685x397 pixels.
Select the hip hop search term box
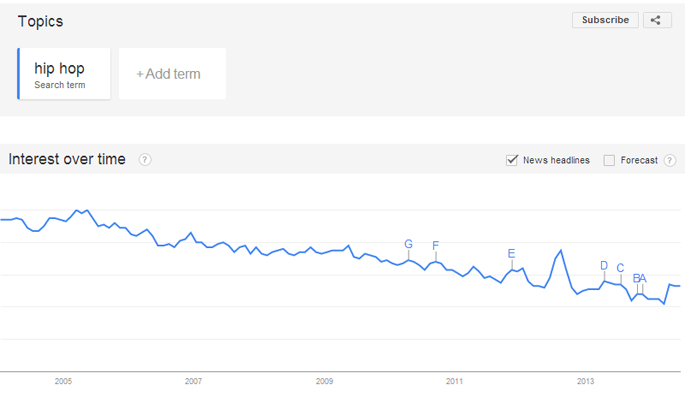pyautogui.click(x=64, y=74)
